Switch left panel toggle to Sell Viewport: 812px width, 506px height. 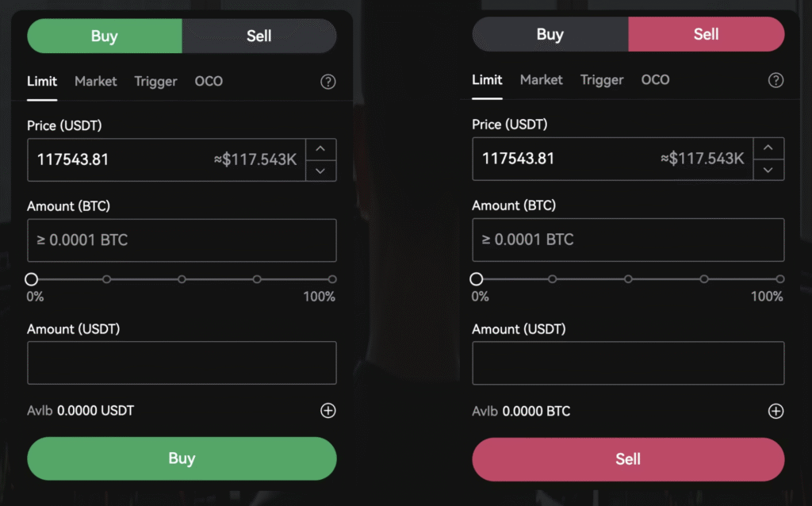point(259,36)
